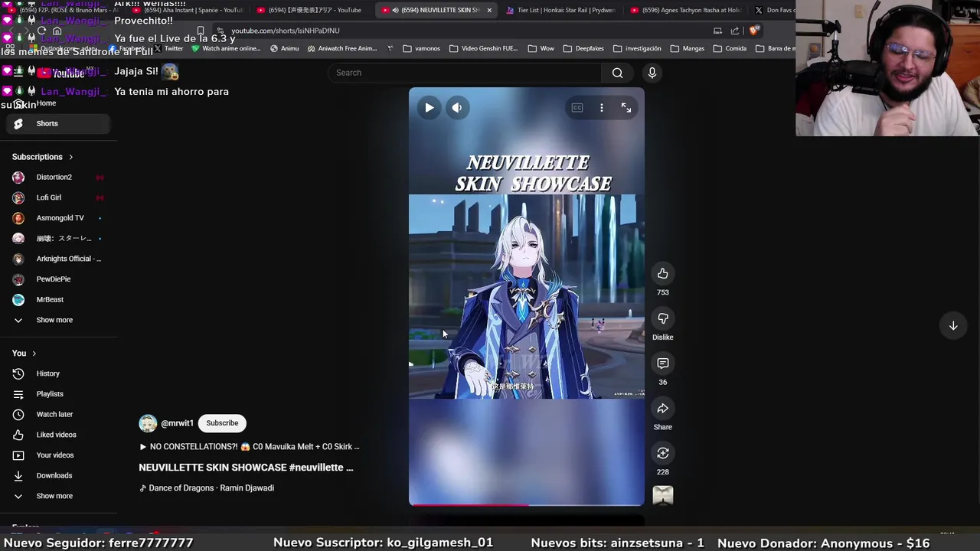Open Wow bookmarks folder
980x551 pixels.
pos(541,48)
